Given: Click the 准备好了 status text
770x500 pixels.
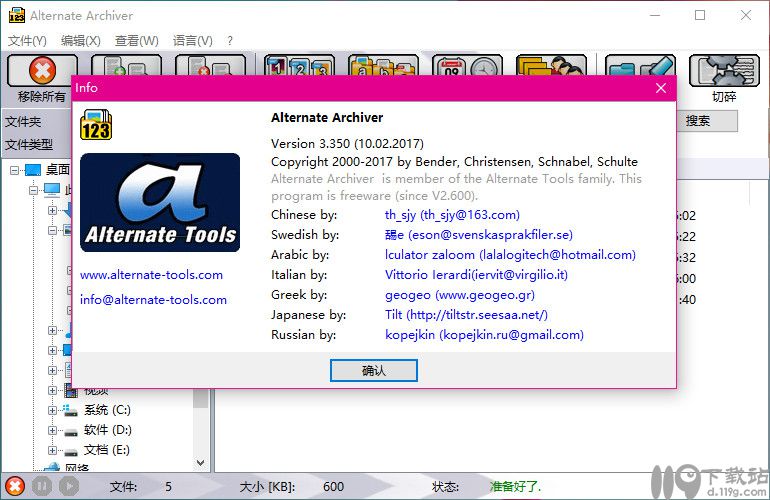Looking at the screenshot, I should click(515, 487).
